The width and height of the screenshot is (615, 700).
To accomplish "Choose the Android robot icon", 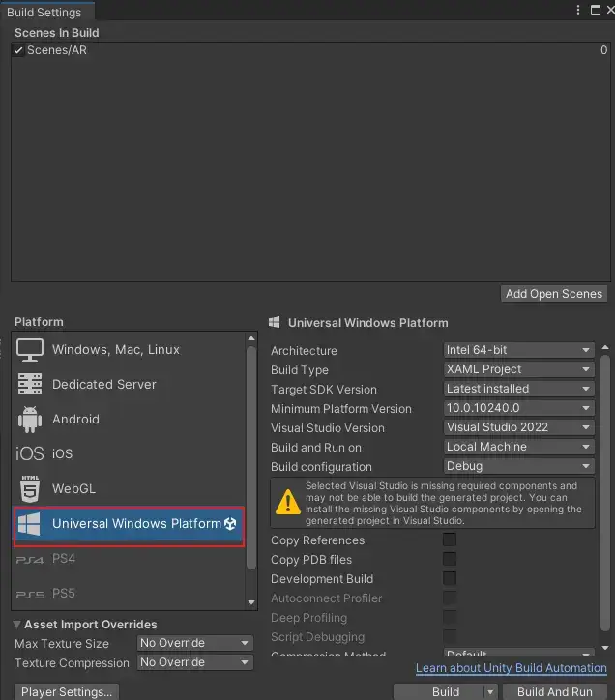I will [x=30, y=419].
